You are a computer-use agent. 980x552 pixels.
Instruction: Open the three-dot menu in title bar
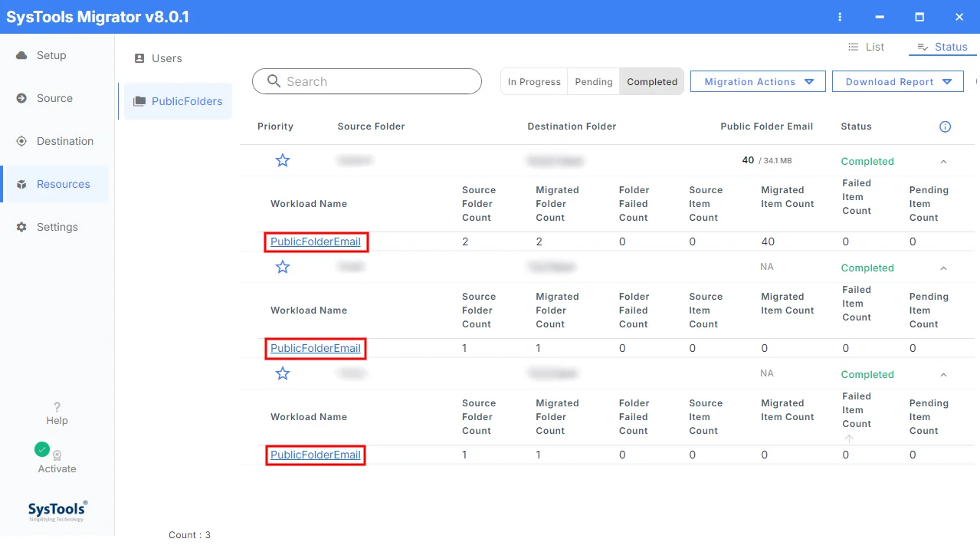[x=840, y=17]
